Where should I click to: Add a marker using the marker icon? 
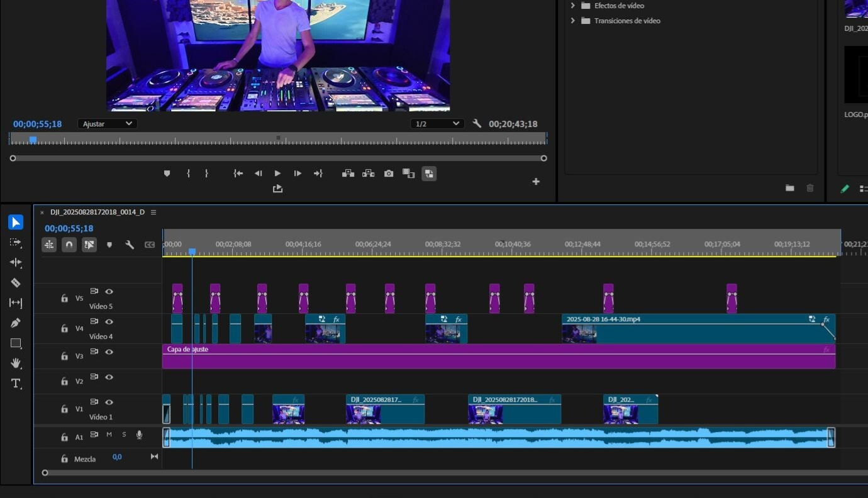167,173
